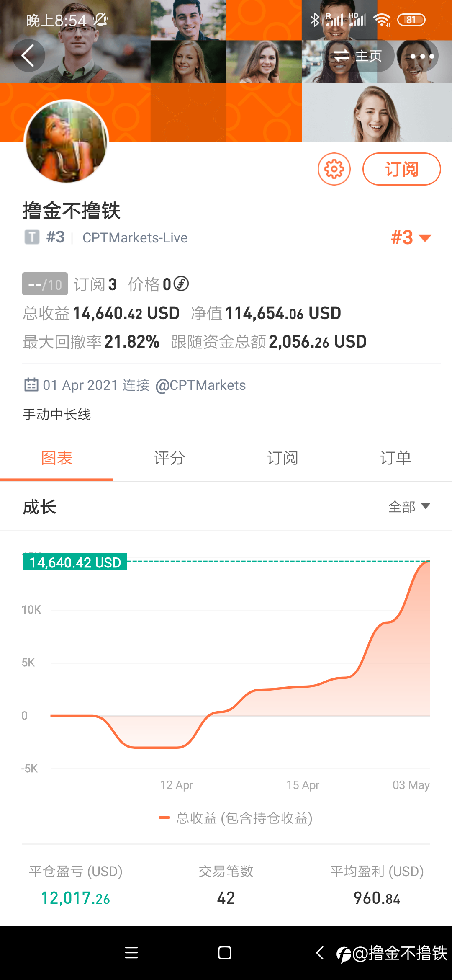
Task: Open the 全部 time range dropdown
Action: pos(409,507)
